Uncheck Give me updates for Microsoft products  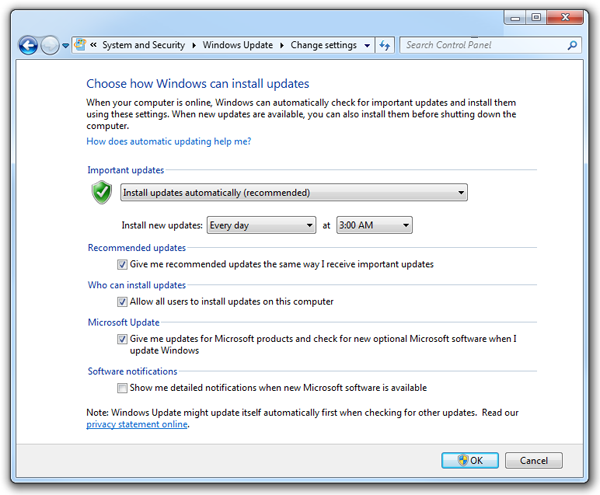pyautogui.click(x=122, y=339)
